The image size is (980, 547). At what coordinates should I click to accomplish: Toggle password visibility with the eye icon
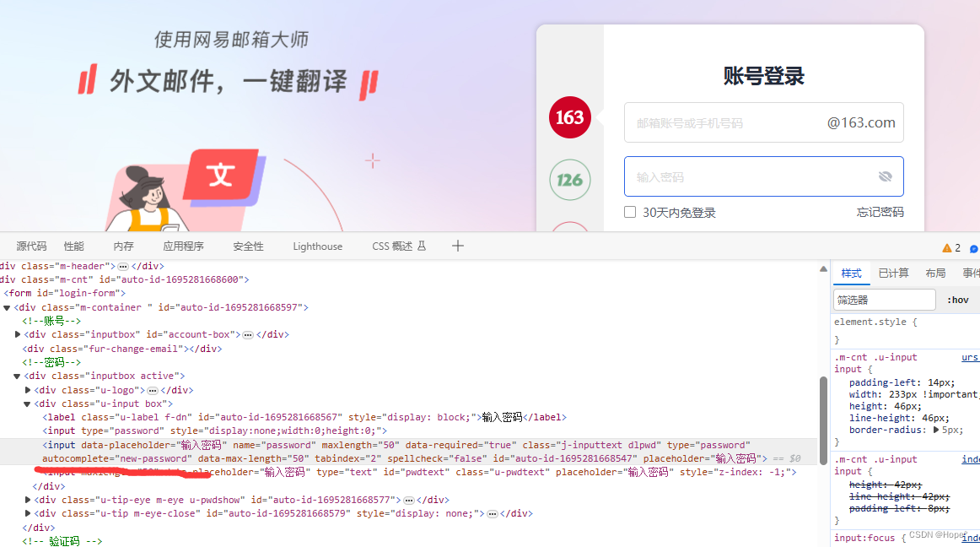tap(885, 176)
